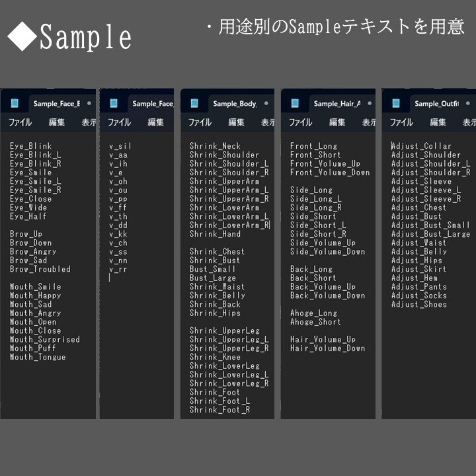Open 表示 menu in Sample_Hair window
This screenshot has height=476, width=476.
369,122
